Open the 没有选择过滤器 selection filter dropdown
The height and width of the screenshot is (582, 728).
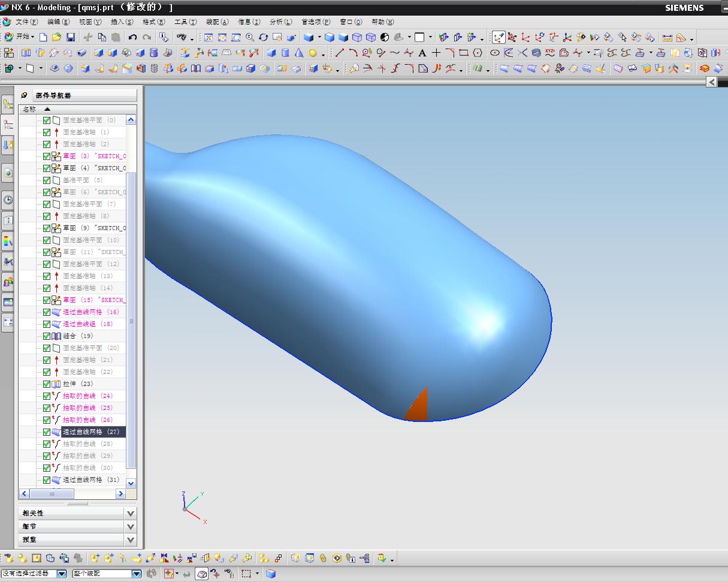tap(61, 574)
